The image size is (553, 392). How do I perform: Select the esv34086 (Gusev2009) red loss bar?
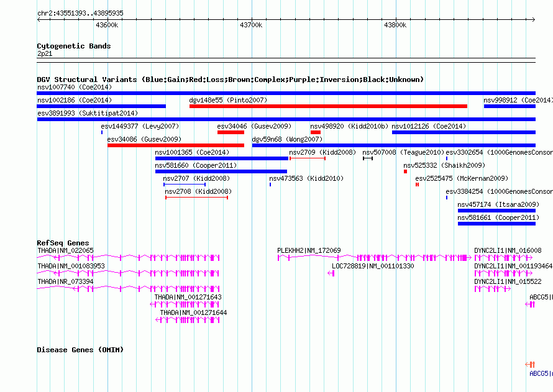[x=176, y=145]
